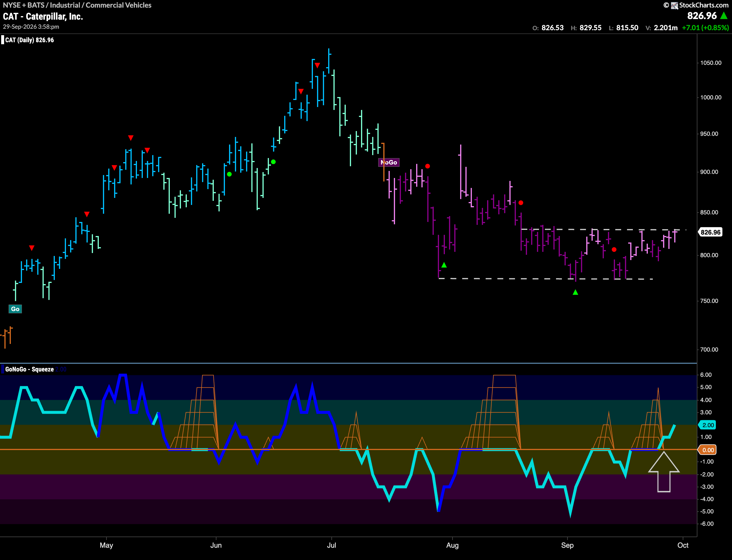Click the +7.01 (+0.85%) change text

coord(705,28)
